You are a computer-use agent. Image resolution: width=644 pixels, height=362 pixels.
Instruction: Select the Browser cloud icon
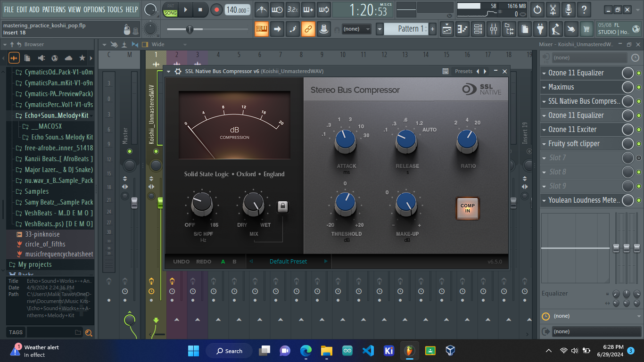(x=68, y=58)
